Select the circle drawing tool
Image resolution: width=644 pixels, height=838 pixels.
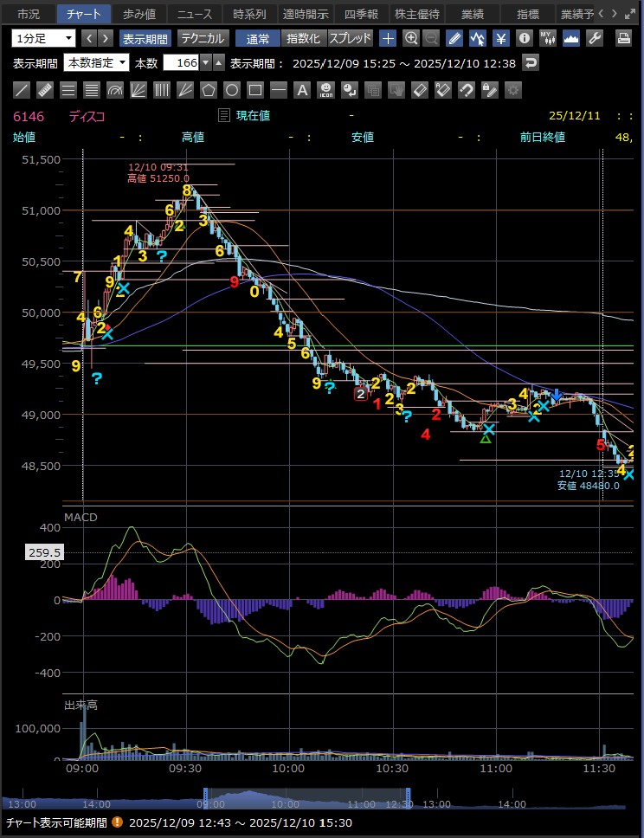pos(232,89)
